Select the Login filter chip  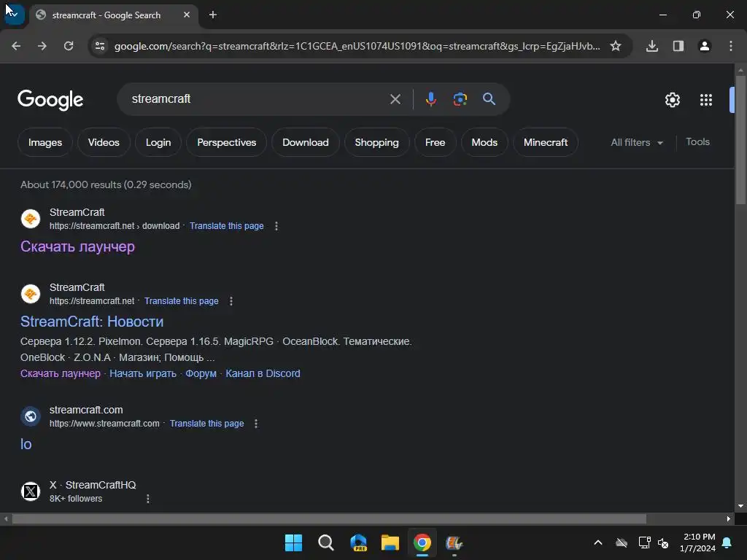(x=158, y=142)
